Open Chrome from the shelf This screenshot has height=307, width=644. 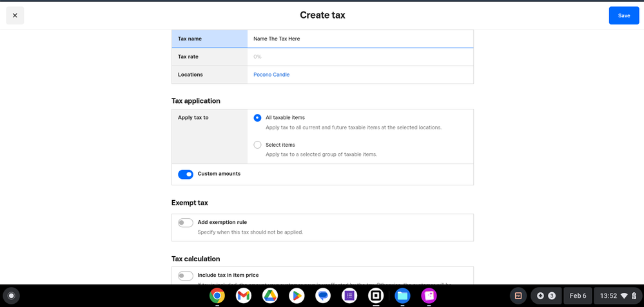point(217,295)
